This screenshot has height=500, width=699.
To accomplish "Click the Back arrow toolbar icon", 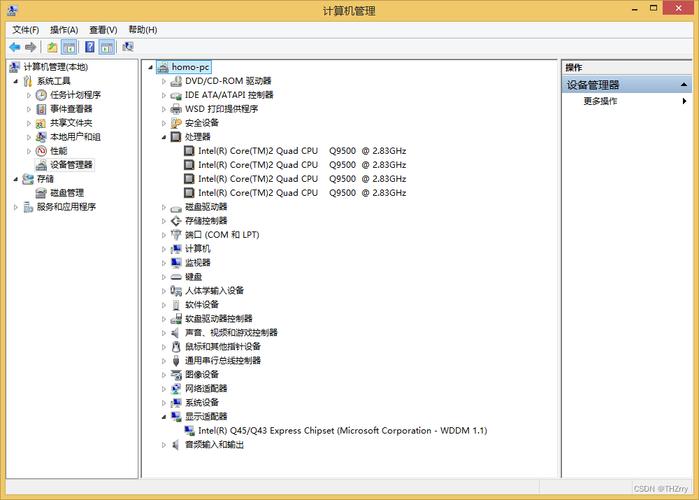I will tap(15, 47).
